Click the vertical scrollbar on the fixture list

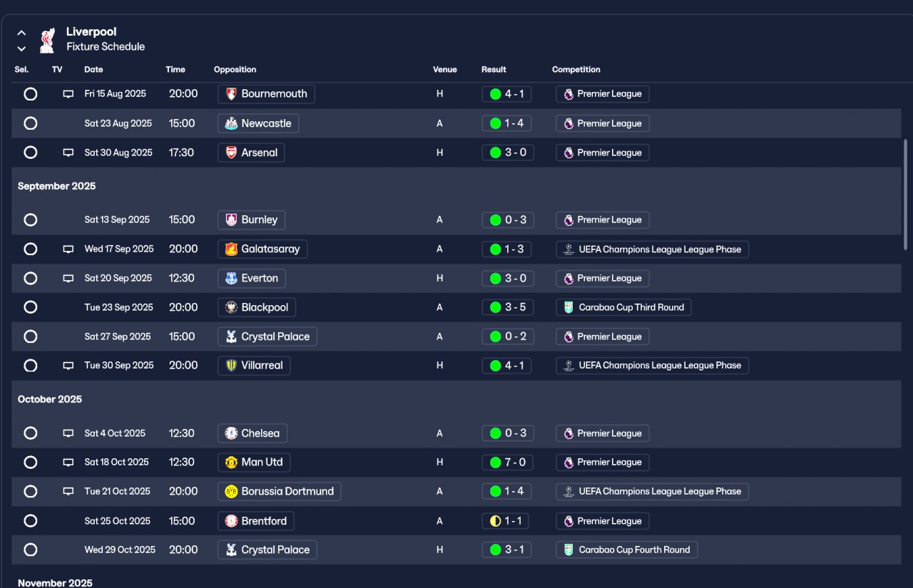[906, 194]
